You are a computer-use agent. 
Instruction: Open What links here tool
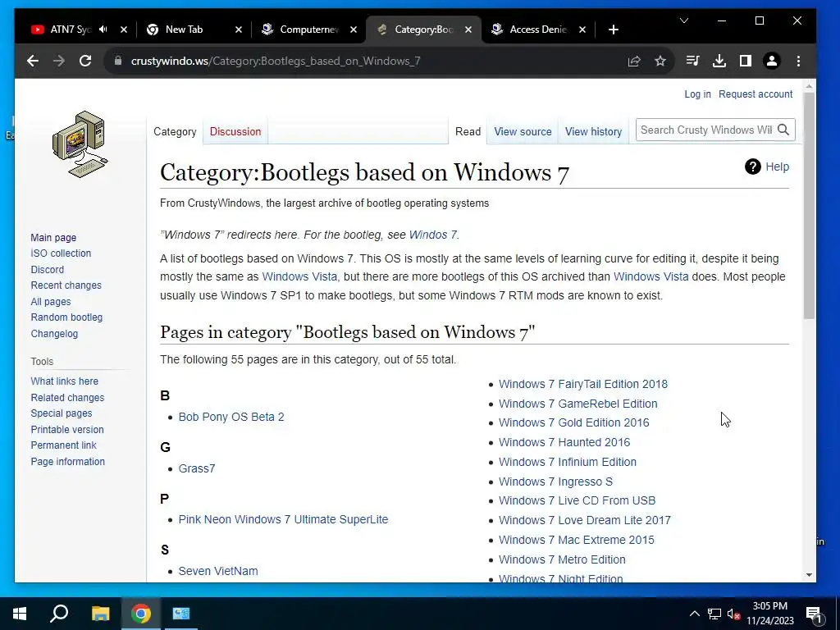[64, 381]
